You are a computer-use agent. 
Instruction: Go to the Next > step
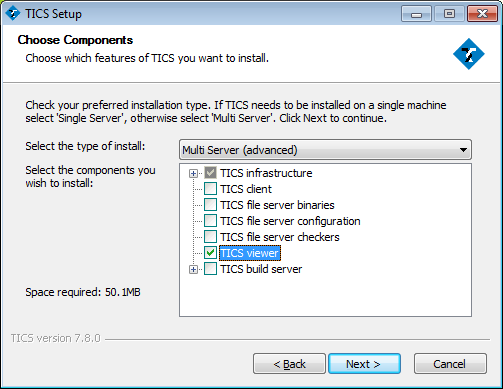coord(364,364)
